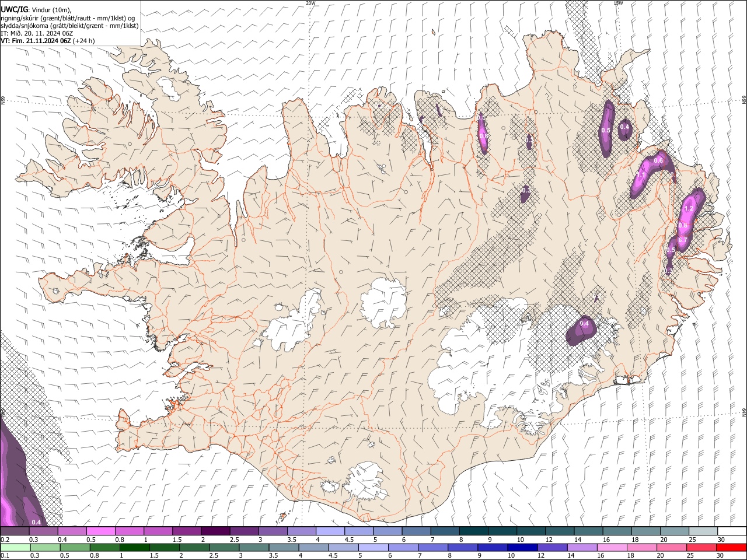Click the bright red lower swatch after 30
Screen dimensions: 747x560
(731, 547)
